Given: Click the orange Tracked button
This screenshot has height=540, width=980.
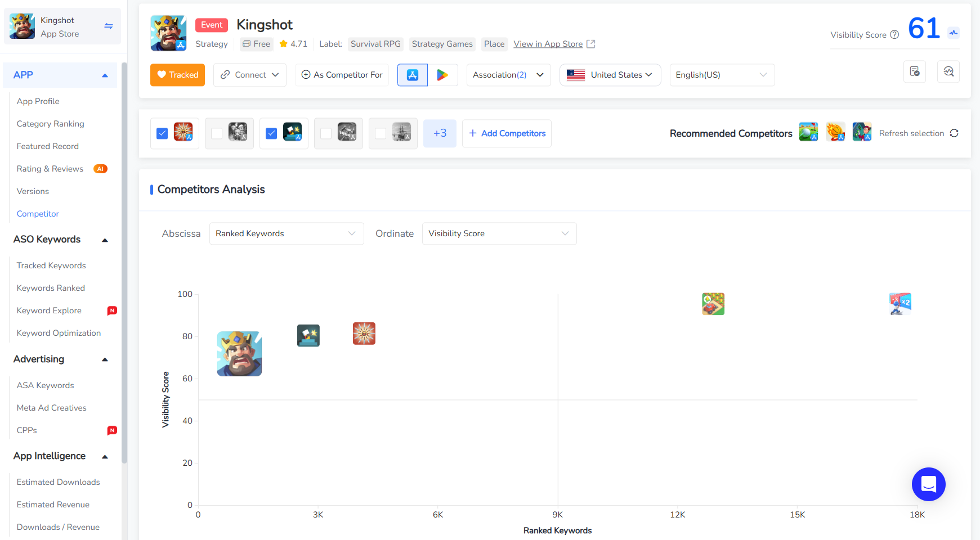Looking at the screenshot, I should (x=177, y=75).
